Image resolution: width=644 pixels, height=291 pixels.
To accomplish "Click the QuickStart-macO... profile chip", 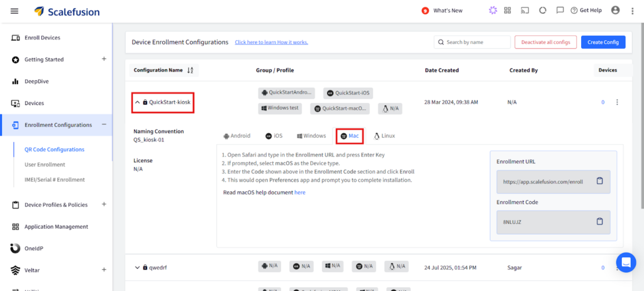I will [x=340, y=109].
